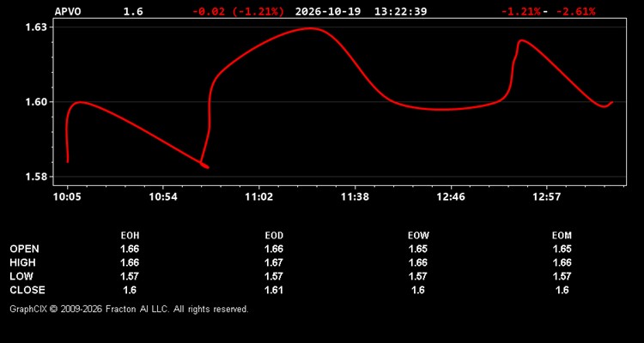Click the CLOSE value 1.61 under EOD
This screenshot has width=644, height=343.
pyautogui.click(x=274, y=290)
